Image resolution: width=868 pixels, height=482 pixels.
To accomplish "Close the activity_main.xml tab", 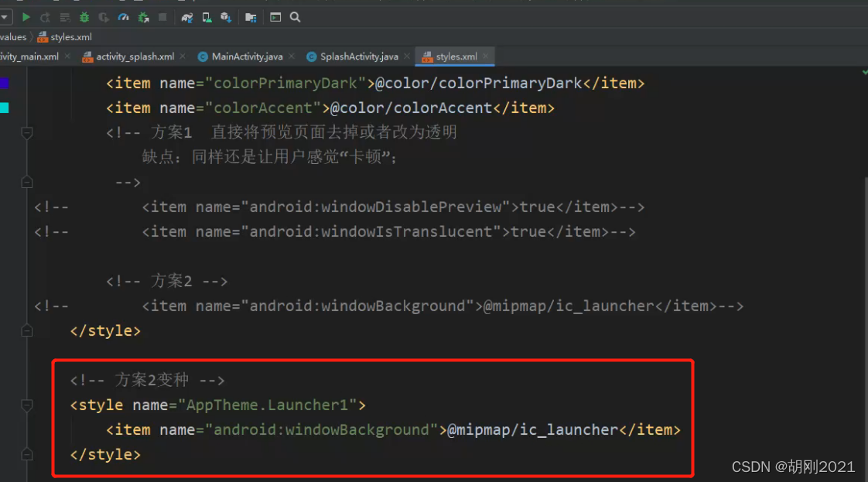I will [67, 56].
